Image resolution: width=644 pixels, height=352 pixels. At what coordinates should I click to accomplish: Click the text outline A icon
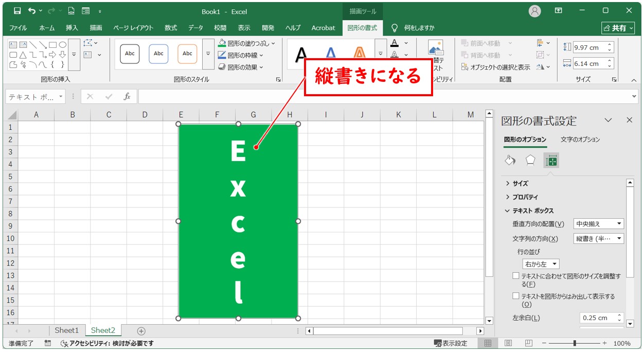395,55
